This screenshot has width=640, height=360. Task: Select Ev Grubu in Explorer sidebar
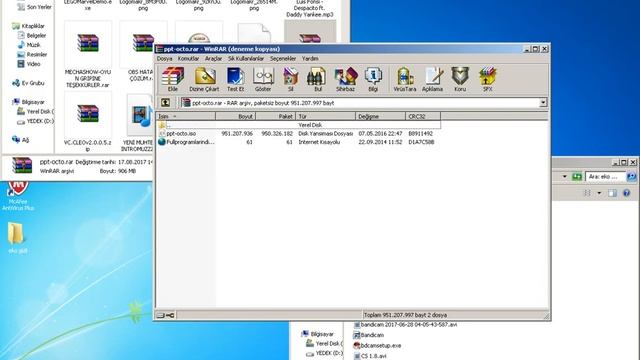[29, 83]
